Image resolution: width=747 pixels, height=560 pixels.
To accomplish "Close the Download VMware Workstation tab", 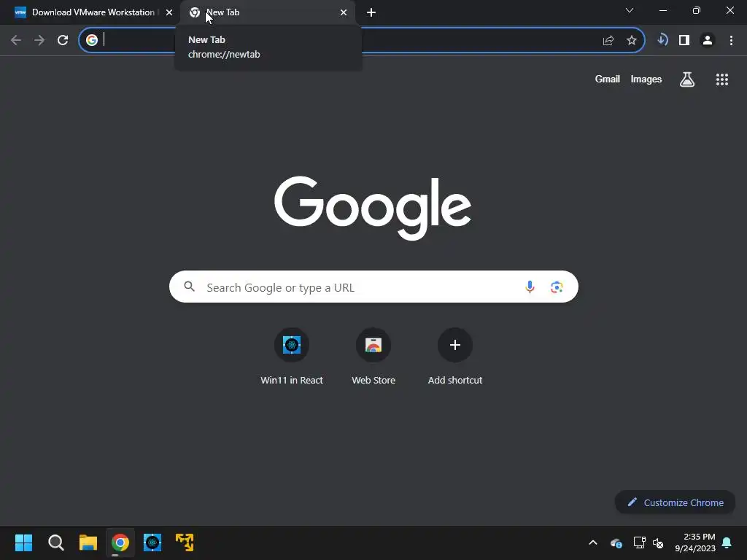I will [x=169, y=12].
